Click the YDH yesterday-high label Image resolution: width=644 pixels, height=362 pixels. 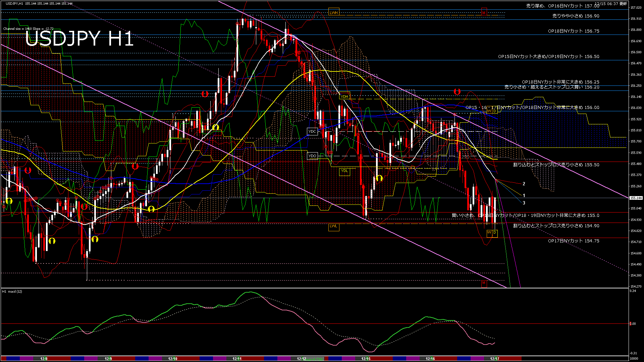(344, 97)
